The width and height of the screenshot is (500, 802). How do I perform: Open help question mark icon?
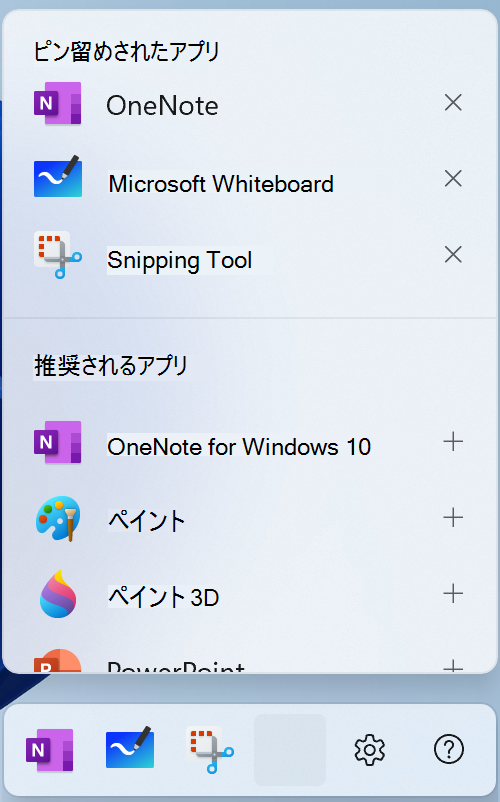(x=449, y=749)
